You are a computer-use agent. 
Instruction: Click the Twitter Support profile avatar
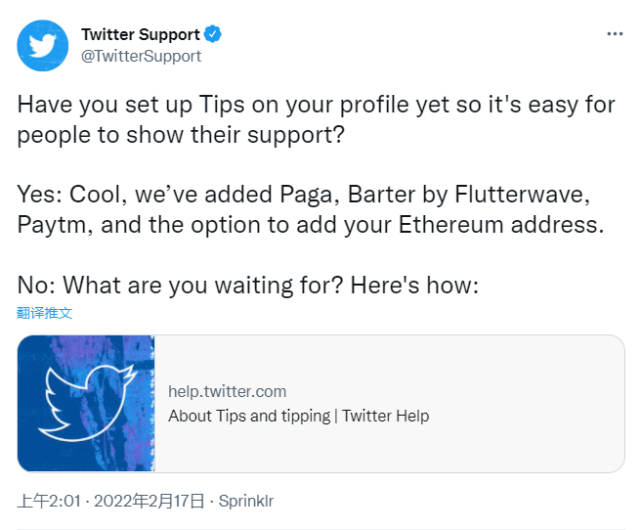42,46
